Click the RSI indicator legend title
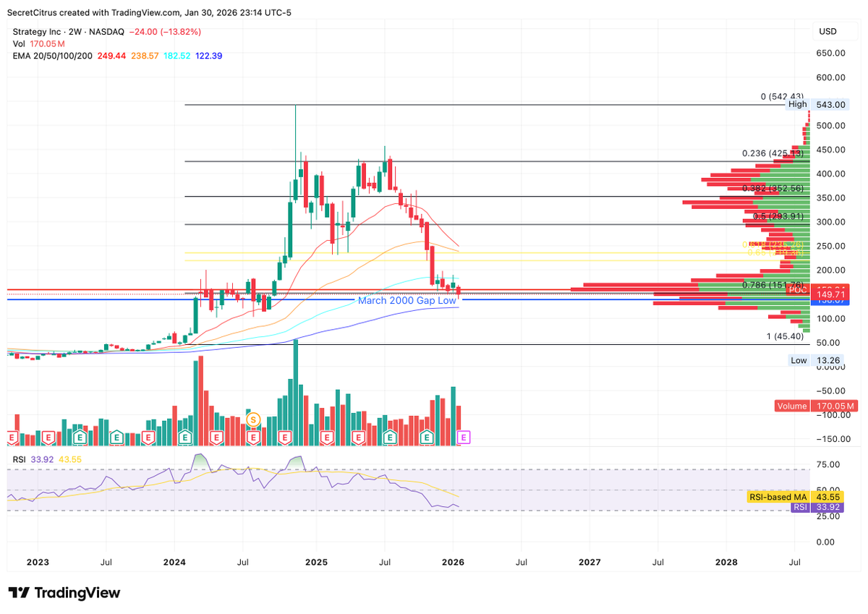Viewport: 868px width, 614px height. 18,459
